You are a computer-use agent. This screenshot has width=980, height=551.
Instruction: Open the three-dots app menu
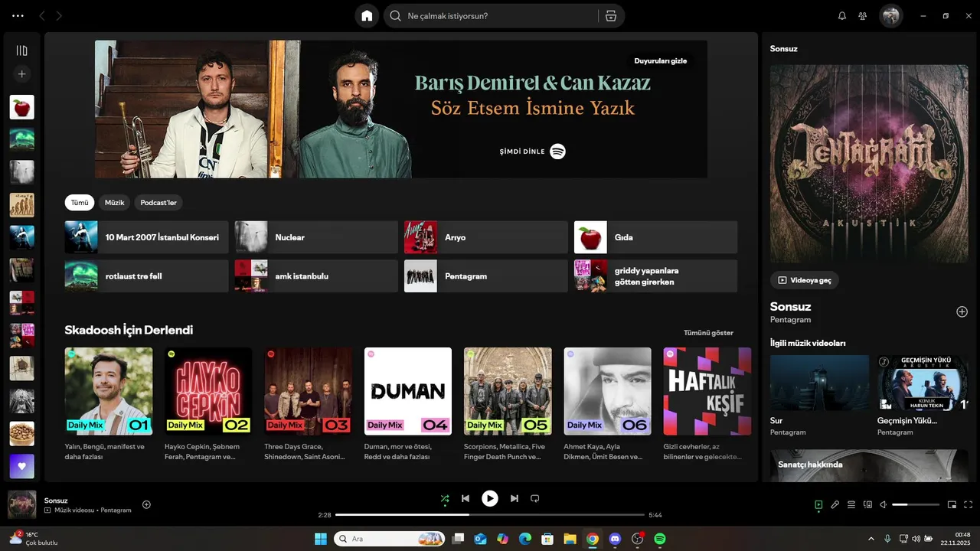[18, 15]
